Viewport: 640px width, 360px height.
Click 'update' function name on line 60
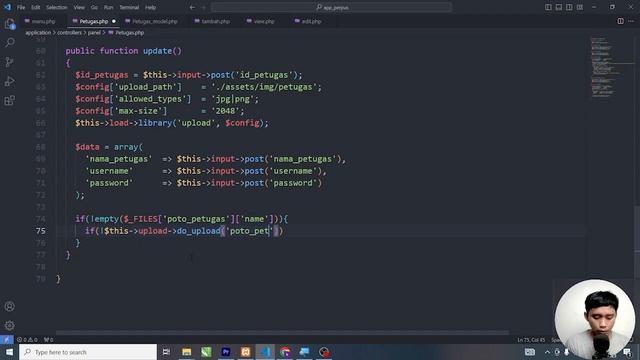(x=157, y=51)
